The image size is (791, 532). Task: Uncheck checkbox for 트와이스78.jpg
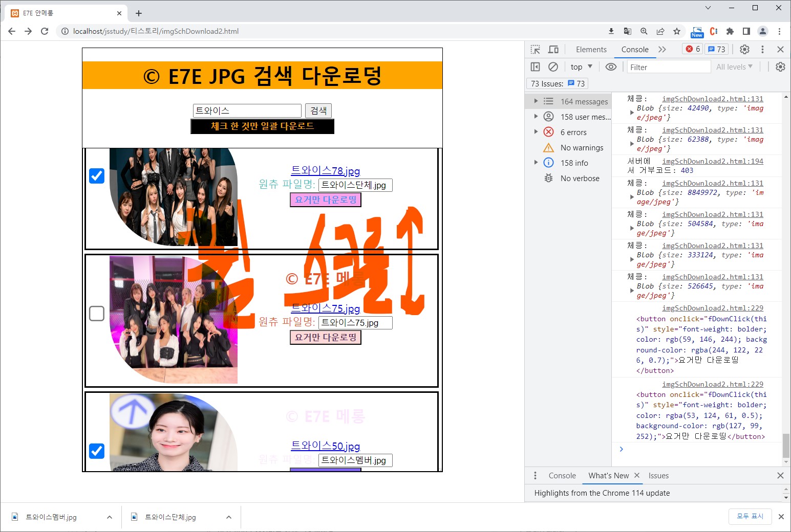click(97, 176)
